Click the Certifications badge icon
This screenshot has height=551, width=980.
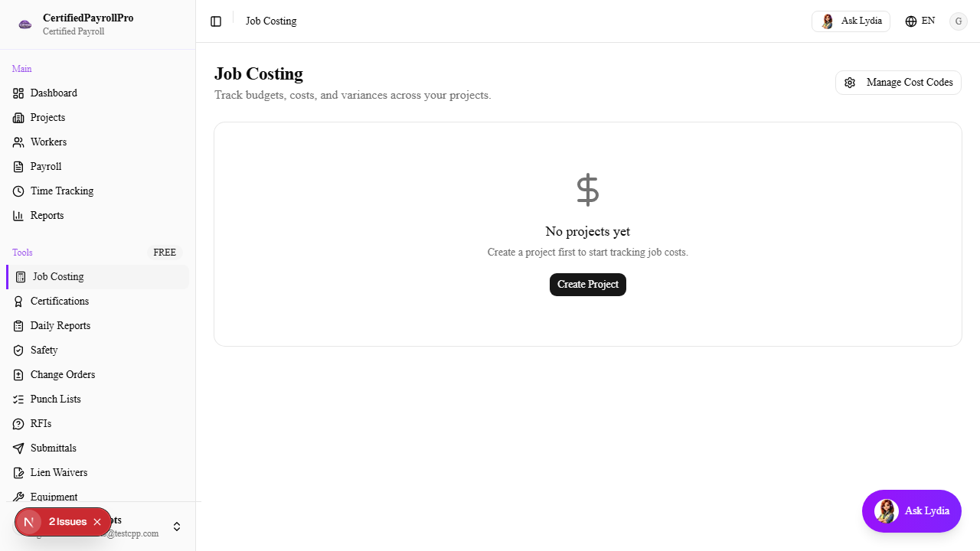tap(18, 302)
